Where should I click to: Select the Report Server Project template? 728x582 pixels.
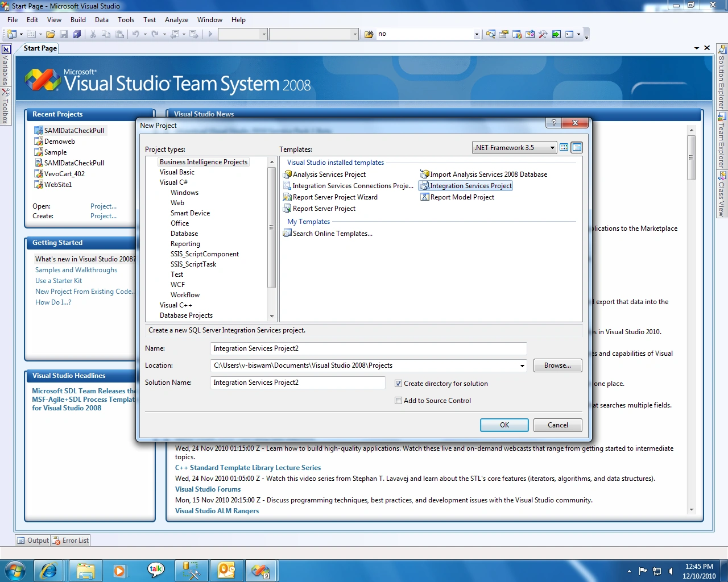(320, 209)
